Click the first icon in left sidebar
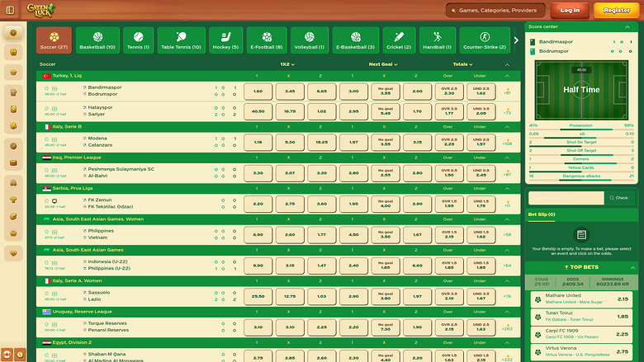Screen dimensions: 644x362 [13, 33]
